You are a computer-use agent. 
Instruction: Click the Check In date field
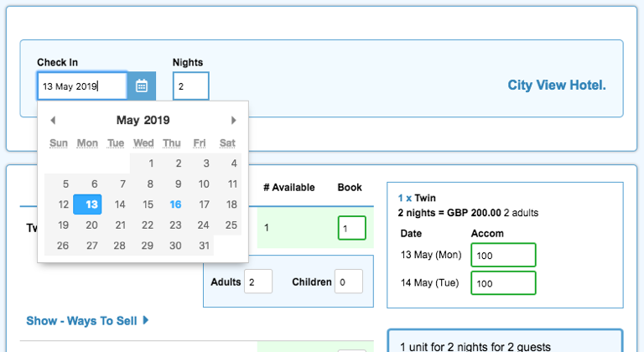click(x=81, y=85)
